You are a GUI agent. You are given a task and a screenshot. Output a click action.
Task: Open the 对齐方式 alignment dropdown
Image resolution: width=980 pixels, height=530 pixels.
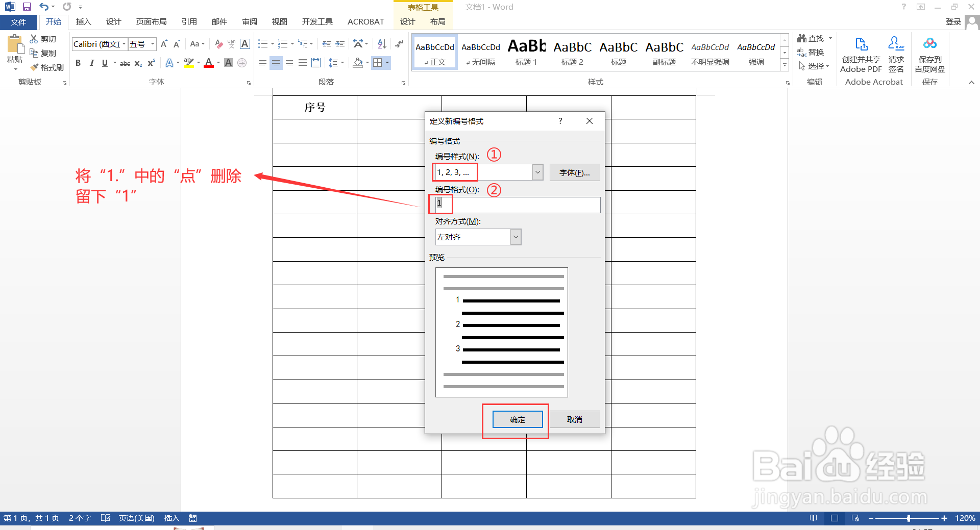coord(516,237)
